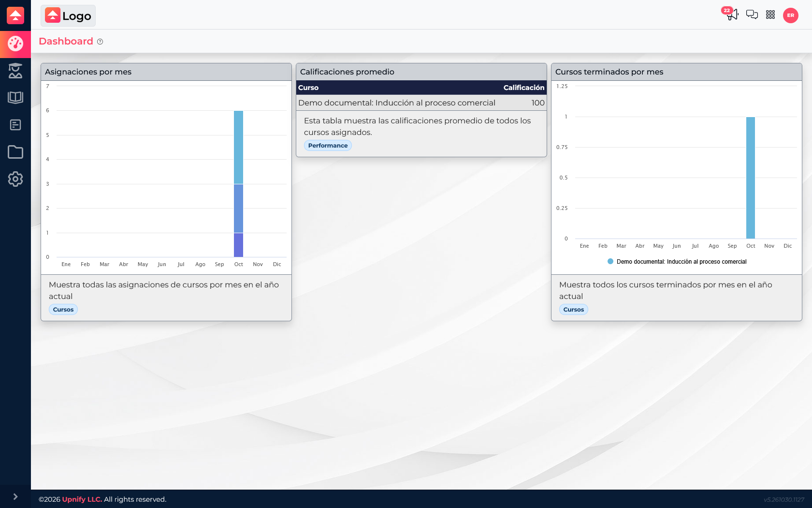Open the folder icon in sidebar
812x508 pixels.
tap(15, 152)
